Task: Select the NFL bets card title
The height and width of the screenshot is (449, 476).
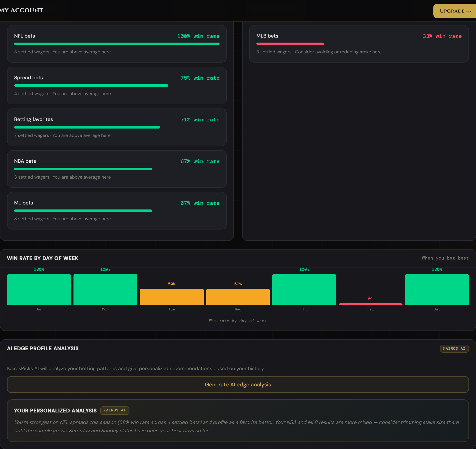Action: pos(24,36)
